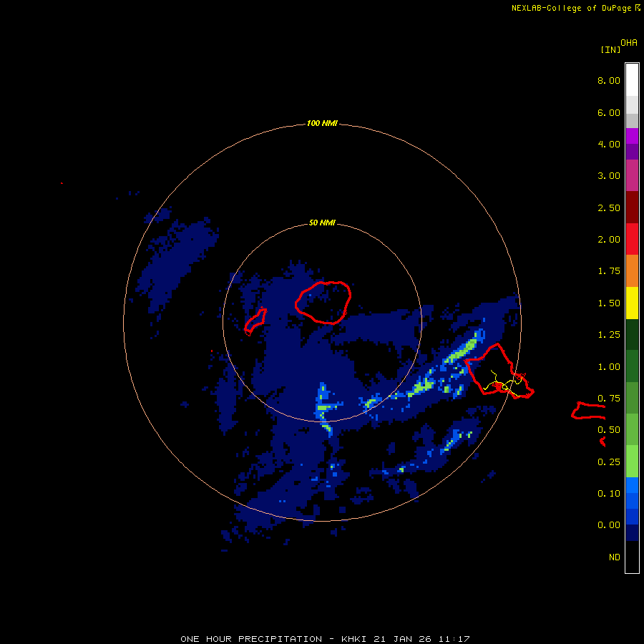Click the 50 NMI range ring label
Screen dimensions: 644x644
tap(322, 223)
